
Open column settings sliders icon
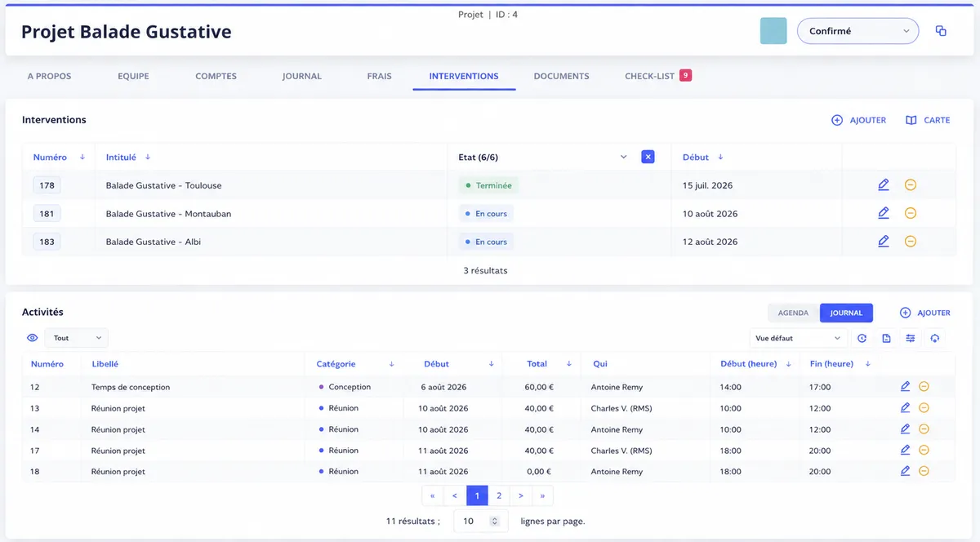point(911,338)
